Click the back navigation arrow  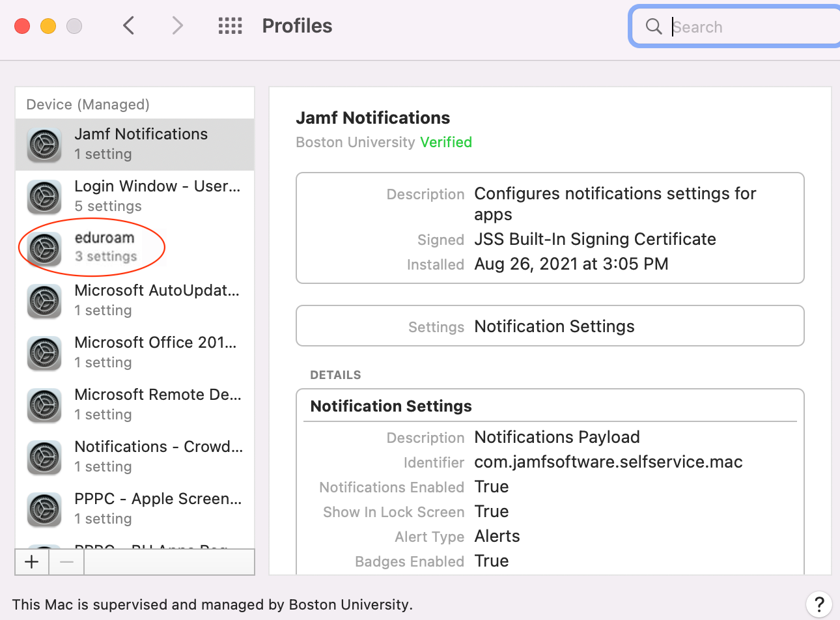pos(129,26)
